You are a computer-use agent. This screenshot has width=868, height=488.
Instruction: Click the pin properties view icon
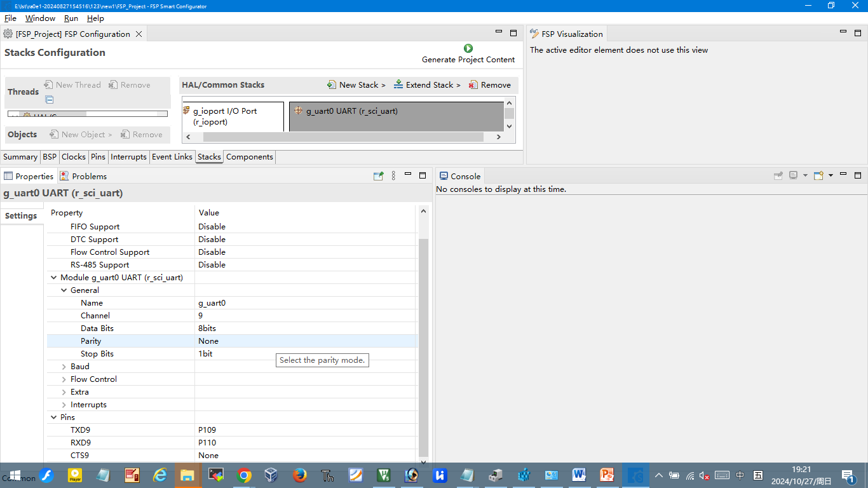[x=379, y=176]
